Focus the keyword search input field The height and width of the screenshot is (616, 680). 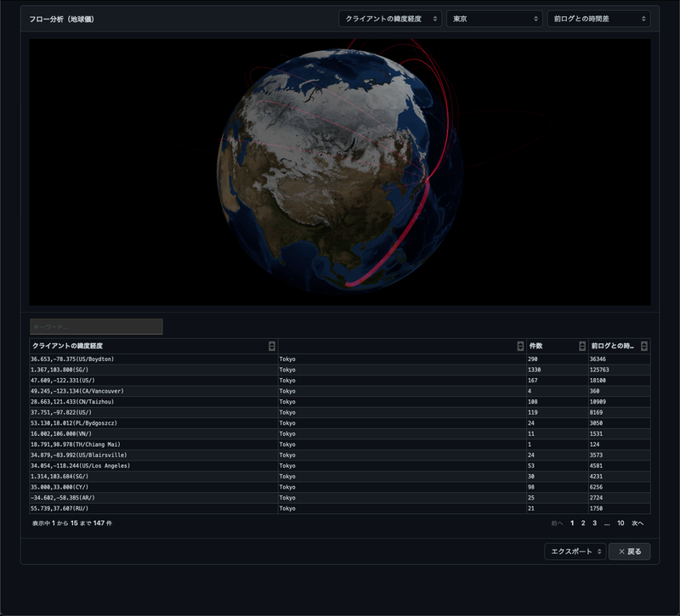(96, 326)
